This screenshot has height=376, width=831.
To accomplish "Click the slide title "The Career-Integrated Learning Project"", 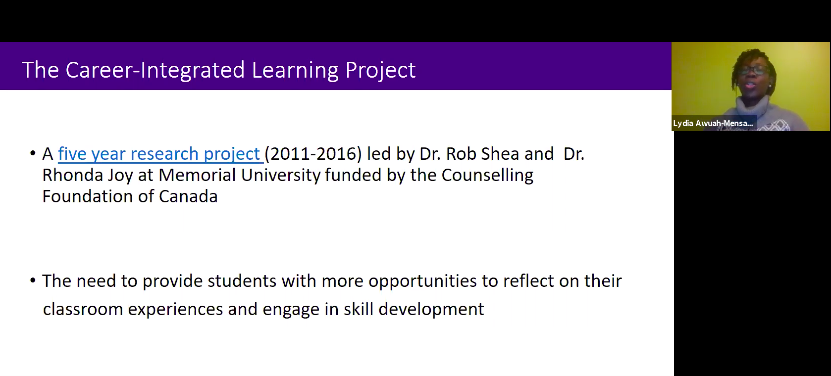I will coord(218,70).
